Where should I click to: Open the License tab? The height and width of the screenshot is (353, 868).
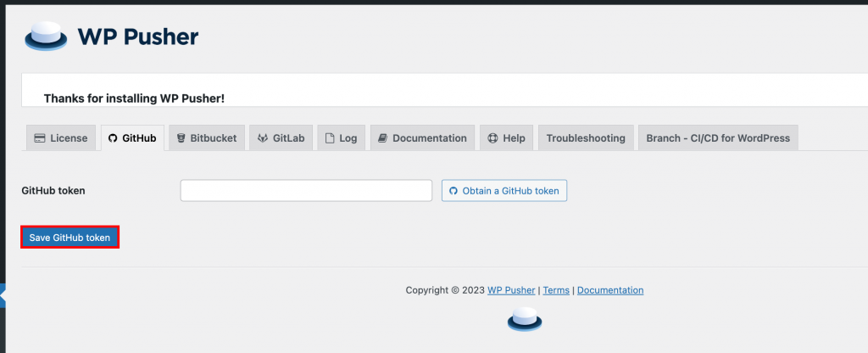pos(61,138)
